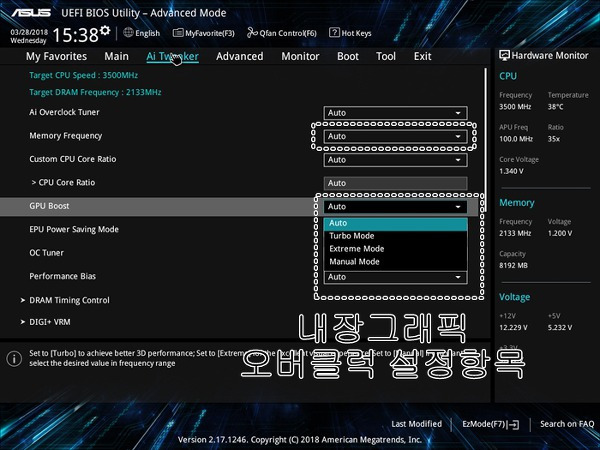The height and width of the screenshot is (450, 600).
Task: Click the globe language icon
Action: coord(128,33)
